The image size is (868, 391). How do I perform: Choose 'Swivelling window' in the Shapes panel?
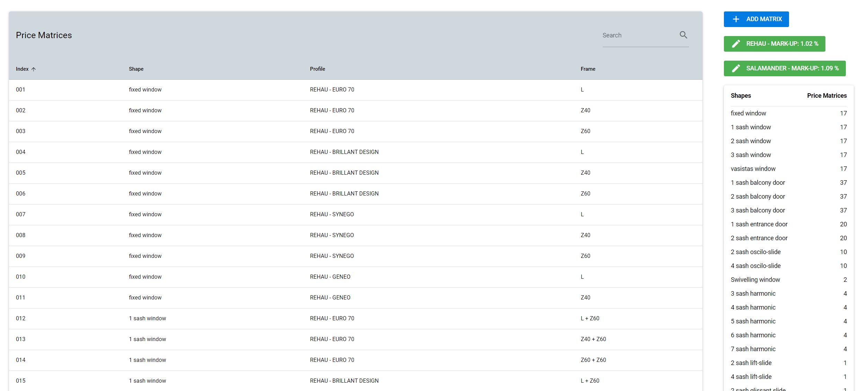[x=755, y=280]
